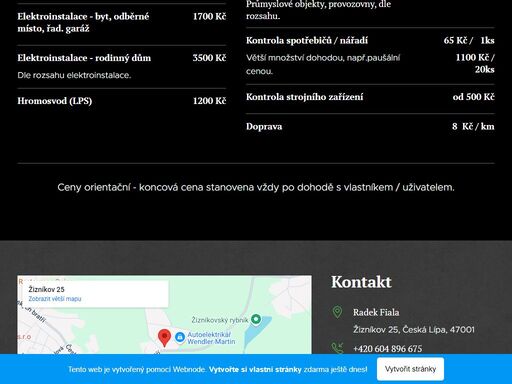Click the Kontrola spotřebičů / nářadí entry
The image size is (512, 384).
[370, 55]
